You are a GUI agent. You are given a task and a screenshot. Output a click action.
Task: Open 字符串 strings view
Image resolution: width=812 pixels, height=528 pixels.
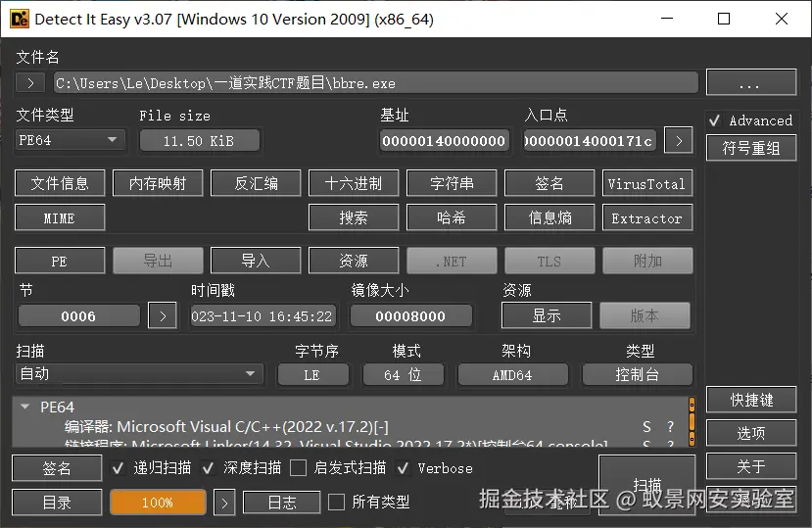pyautogui.click(x=452, y=183)
